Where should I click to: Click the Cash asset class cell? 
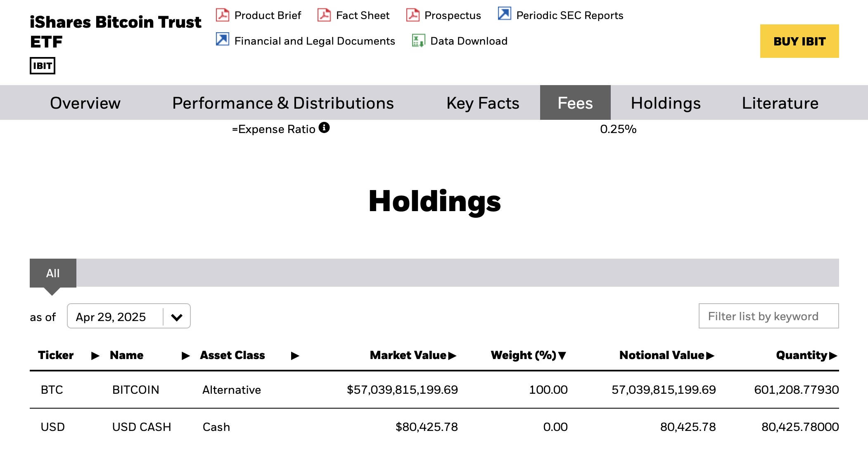(x=216, y=427)
